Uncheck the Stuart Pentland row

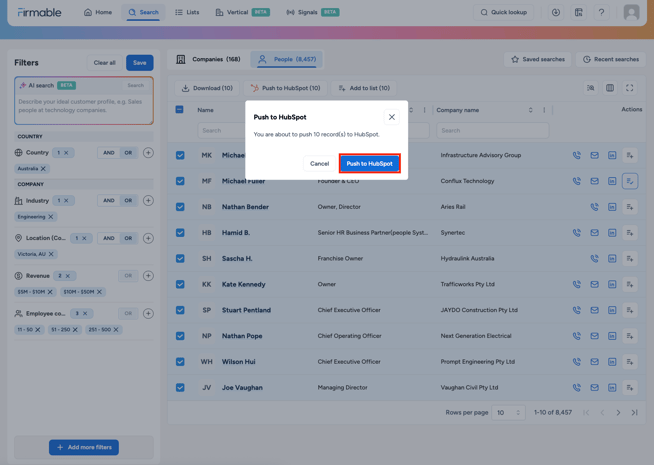180,310
